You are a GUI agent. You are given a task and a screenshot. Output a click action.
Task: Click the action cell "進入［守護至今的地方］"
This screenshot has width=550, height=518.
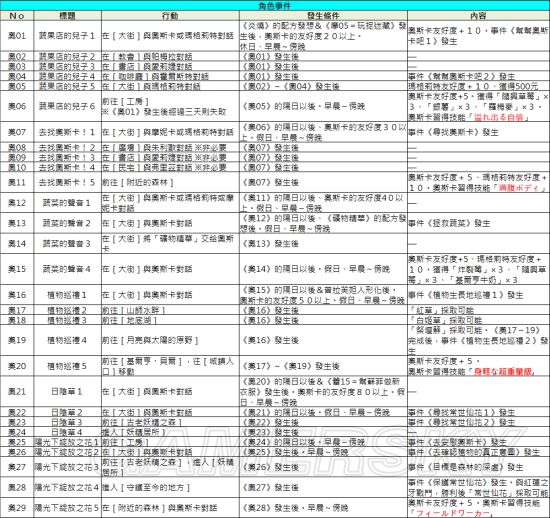(170, 487)
